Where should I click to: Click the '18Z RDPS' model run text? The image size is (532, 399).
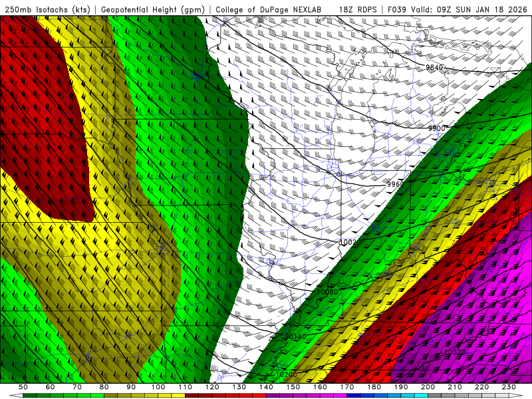pos(358,10)
